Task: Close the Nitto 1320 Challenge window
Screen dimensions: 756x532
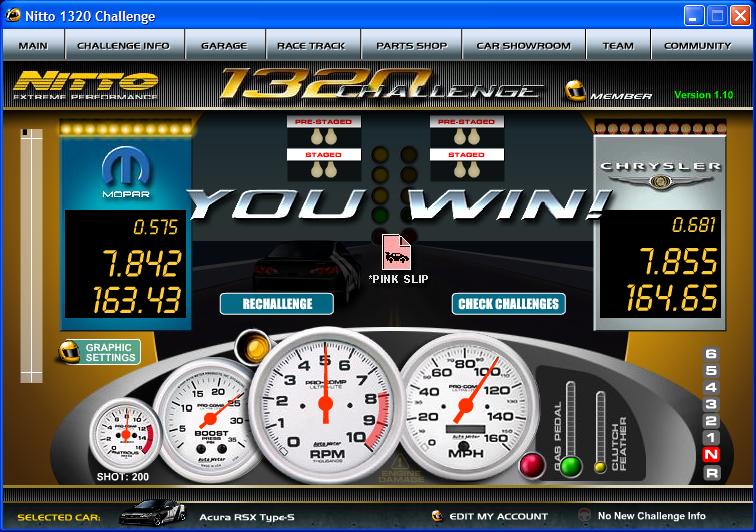Action: click(x=740, y=16)
